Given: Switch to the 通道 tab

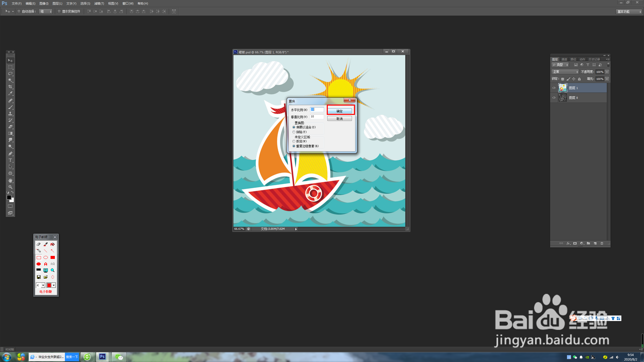Looking at the screenshot, I should pyautogui.click(x=564, y=59).
